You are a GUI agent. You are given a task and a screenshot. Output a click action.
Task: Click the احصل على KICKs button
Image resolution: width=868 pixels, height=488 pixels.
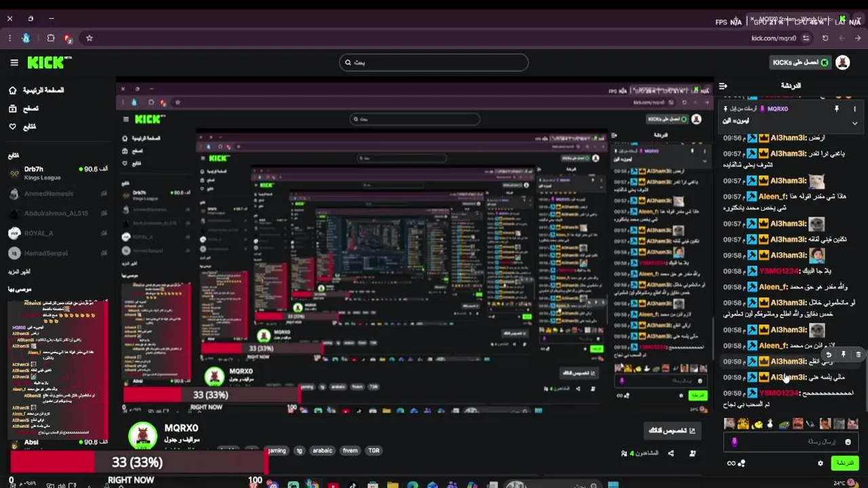click(800, 62)
